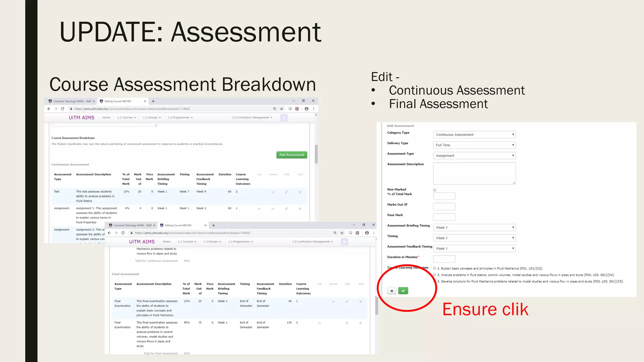Tick the Non-Marked checkbox

pos(435,190)
